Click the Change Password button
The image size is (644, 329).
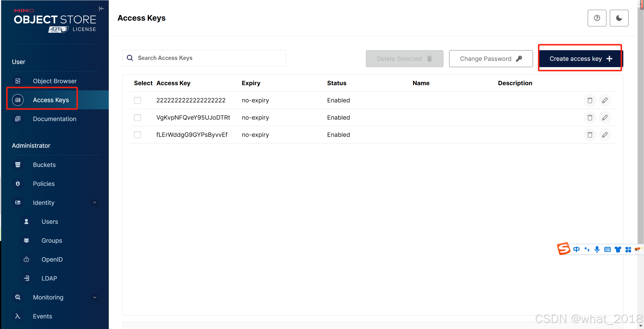tap(490, 59)
